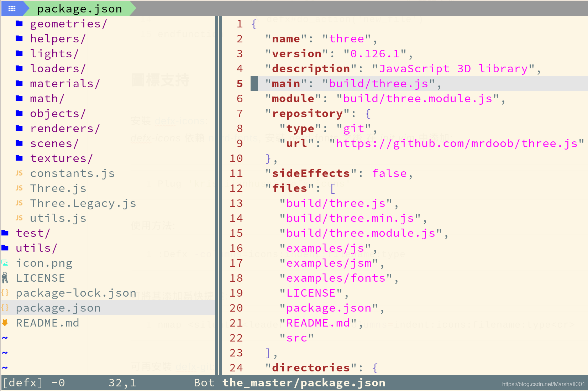This screenshot has height=391, width=588.
Task: Click the renderers folder icon
Action: click(19, 129)
